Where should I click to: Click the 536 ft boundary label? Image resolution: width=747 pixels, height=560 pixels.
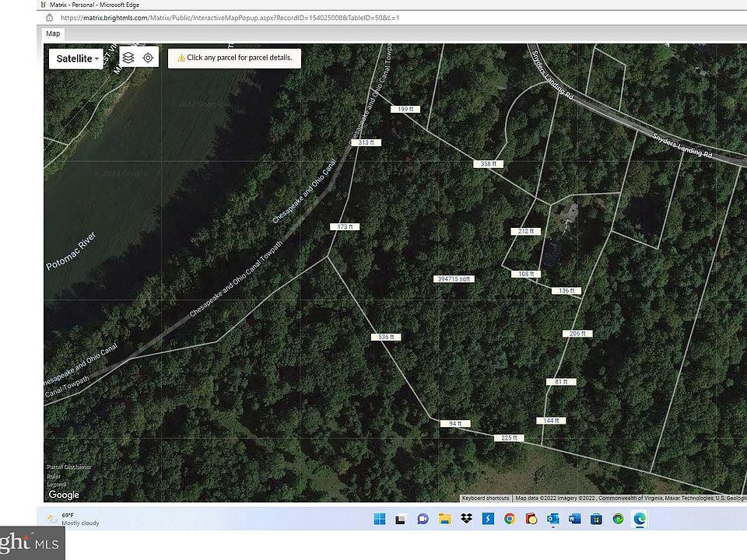point(386,337)
